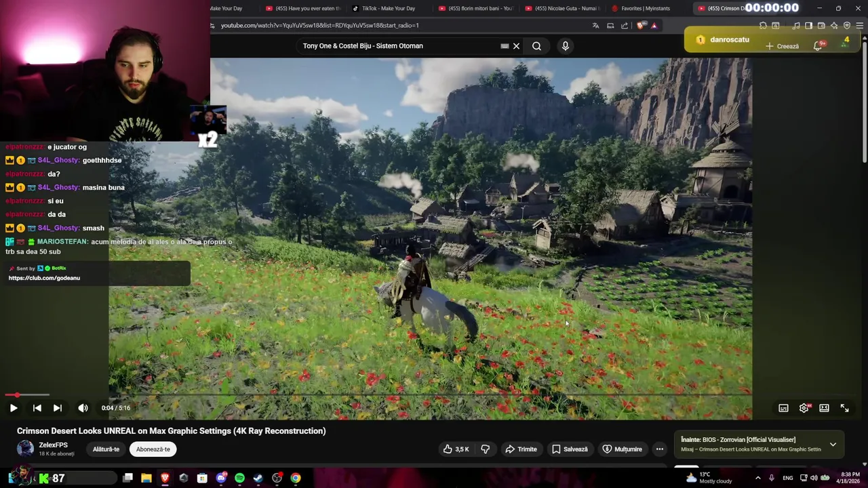Open OBS Studio from the taskbar

coord(277,478)
